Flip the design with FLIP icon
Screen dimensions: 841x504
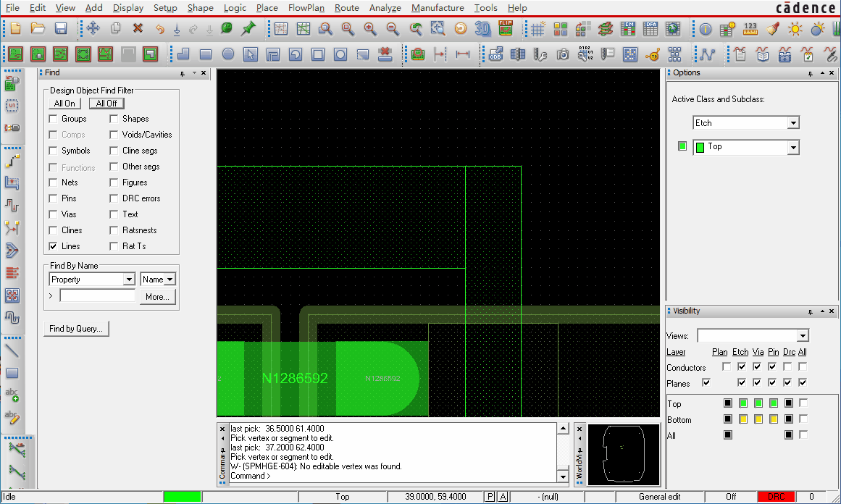(x=505, y=28)
